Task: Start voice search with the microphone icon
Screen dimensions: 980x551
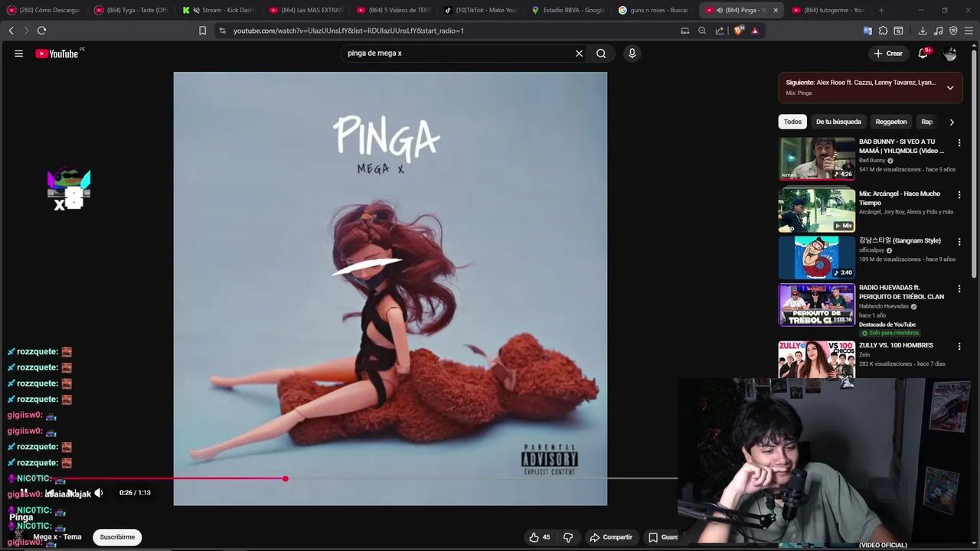Action: pyautogui.click(x=632, y=54)
